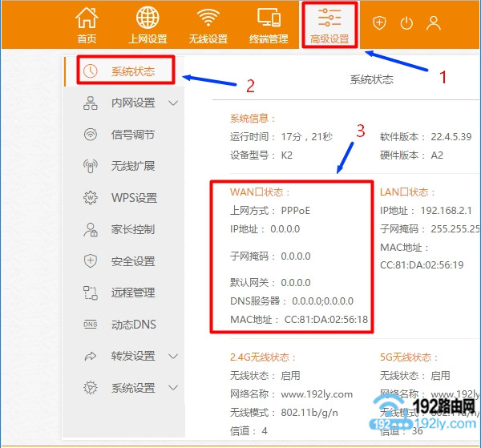Open Internet settings (上网设置) globe icon
The image size is (481, 448).
(x=148, y=18)
